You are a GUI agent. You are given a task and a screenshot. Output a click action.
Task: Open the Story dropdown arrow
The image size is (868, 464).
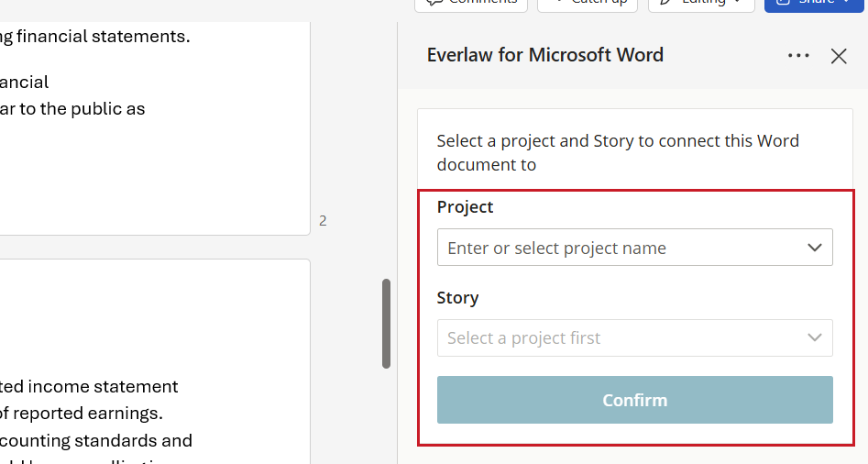tap(814, 337)
